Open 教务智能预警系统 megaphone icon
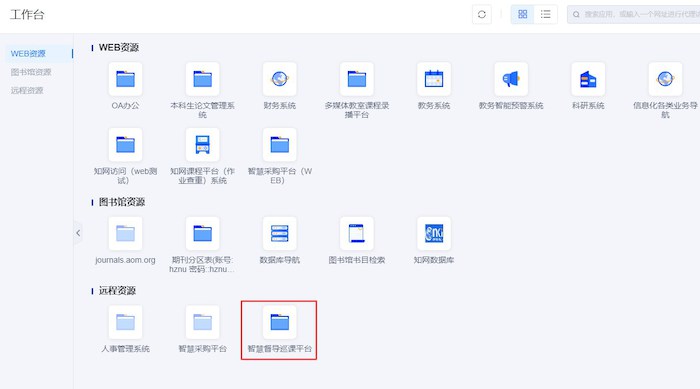 tap(511, 79)
